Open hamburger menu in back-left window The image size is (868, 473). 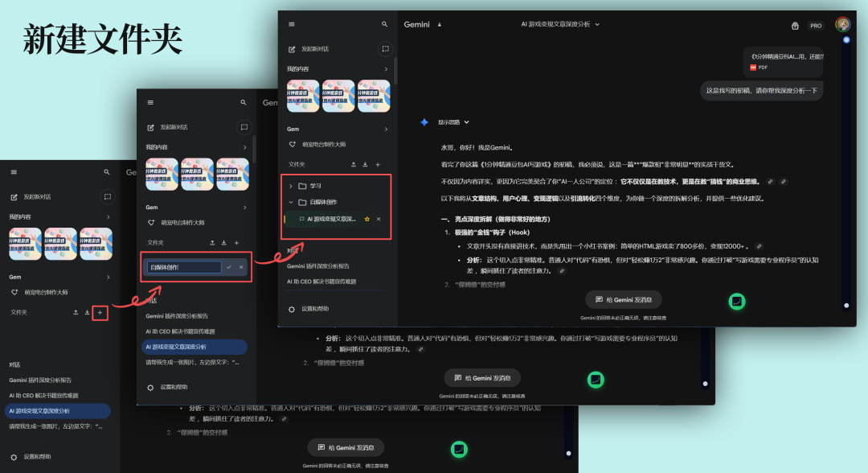(x=14, y=172)
